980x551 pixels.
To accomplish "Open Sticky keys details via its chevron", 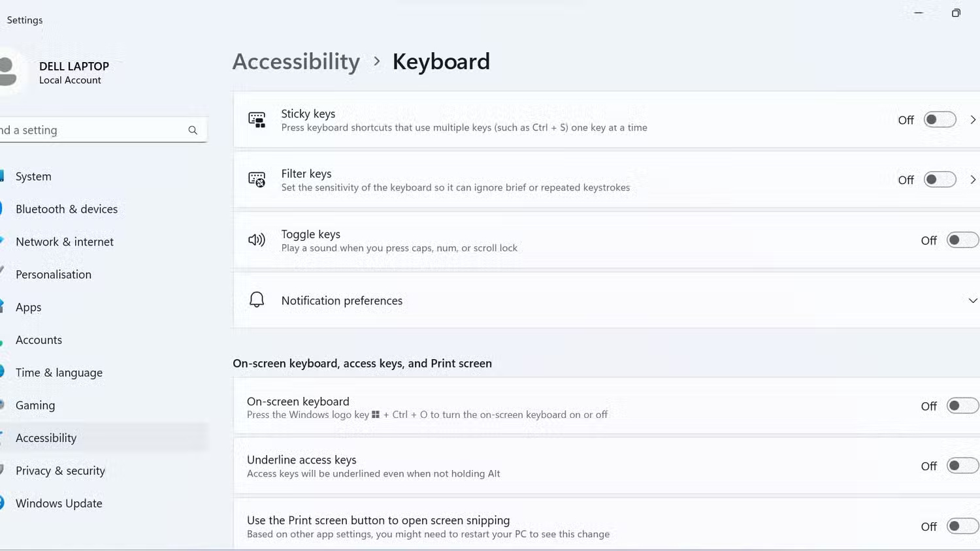I will coord(973,119).
